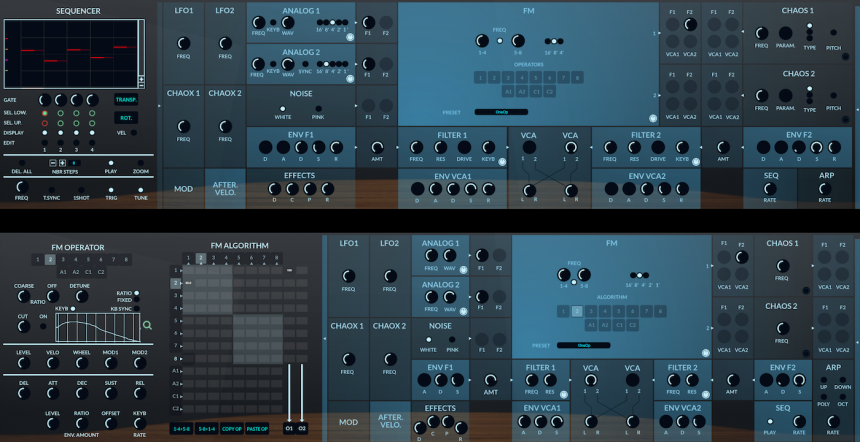Click the round badge icon in the Analog 1 module with octave selectors
The width and height of the screenshot is (860, 442).
coord(350,37)
